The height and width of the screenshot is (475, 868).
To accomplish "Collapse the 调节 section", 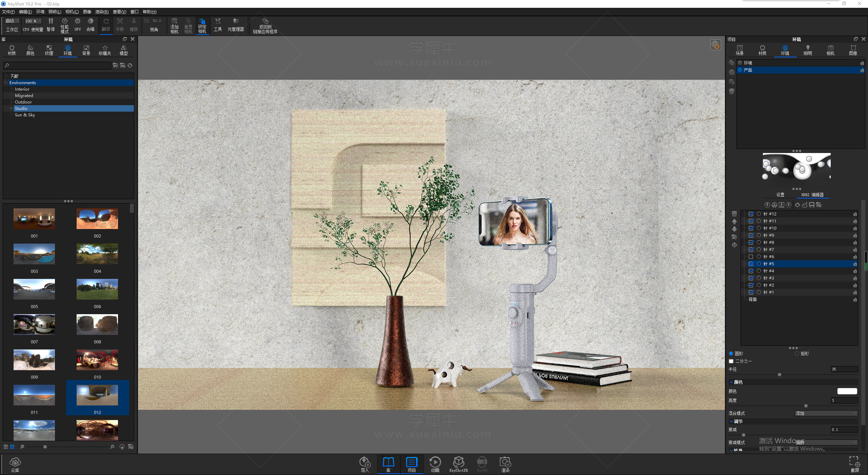I will pos(731,422).
